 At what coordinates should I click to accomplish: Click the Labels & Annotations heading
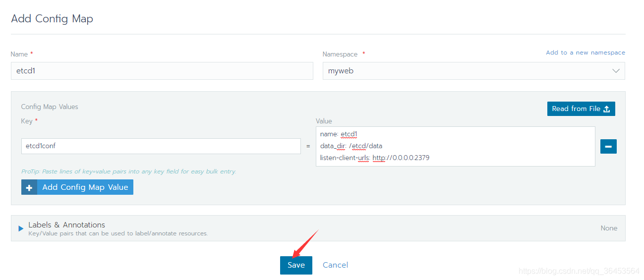(x=66, y=224)
